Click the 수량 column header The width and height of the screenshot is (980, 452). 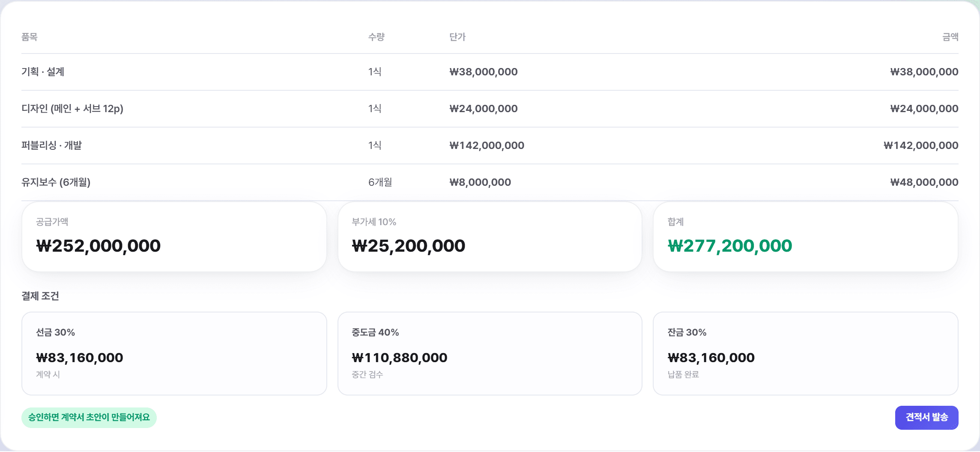pos(376,37)
